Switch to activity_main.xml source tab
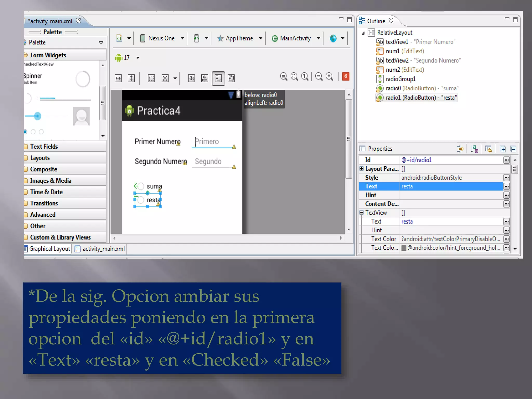 [x=100, y=249]
